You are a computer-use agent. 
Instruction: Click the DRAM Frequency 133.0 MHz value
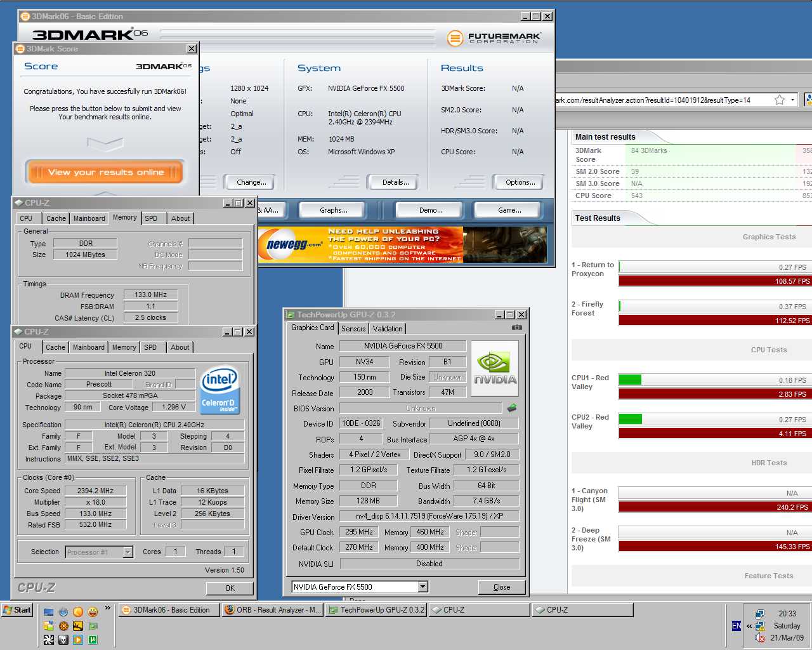coord(150,295)
